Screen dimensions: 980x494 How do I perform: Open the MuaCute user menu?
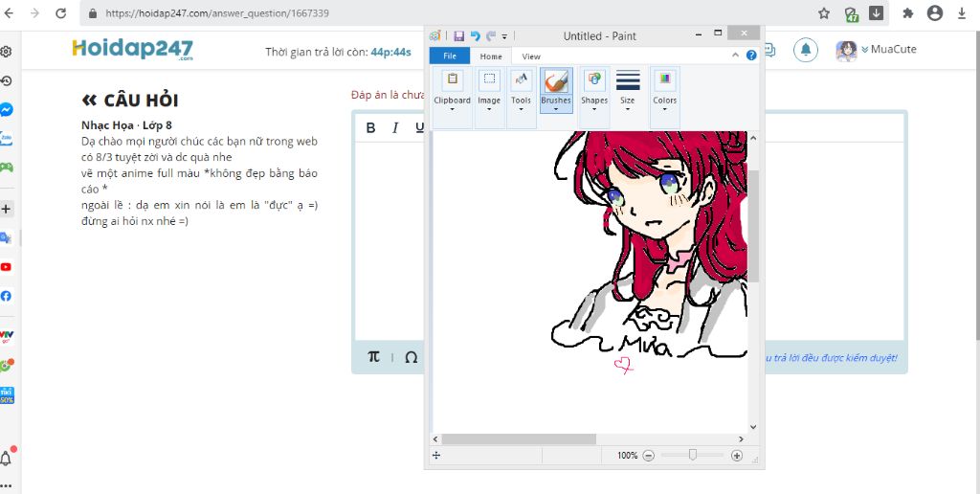(x=876, y=50)
